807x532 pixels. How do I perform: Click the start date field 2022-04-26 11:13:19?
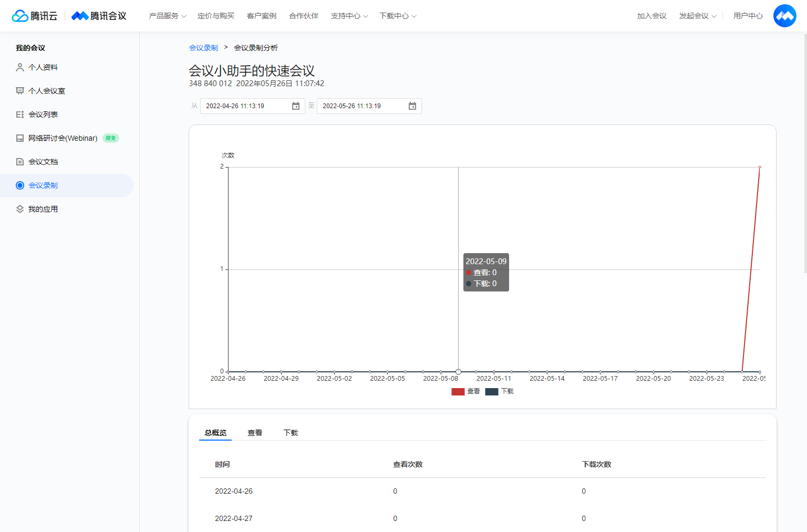pos(253,106)
